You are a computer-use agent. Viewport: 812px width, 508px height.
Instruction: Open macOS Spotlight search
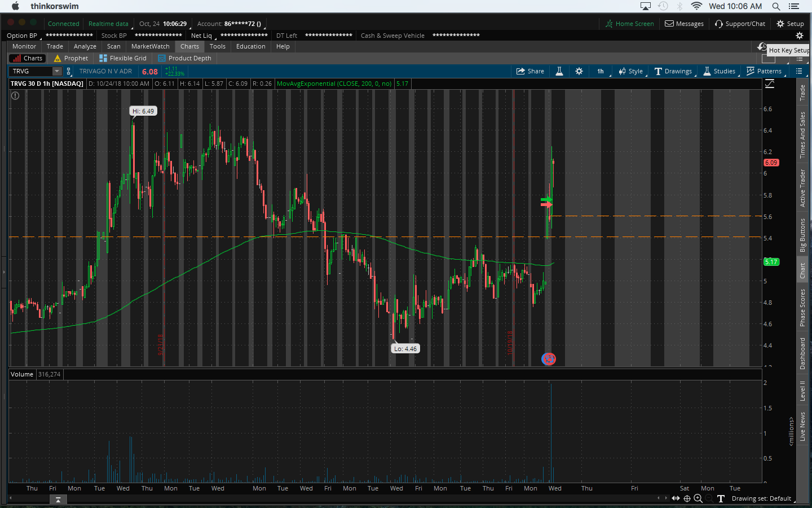776,6
